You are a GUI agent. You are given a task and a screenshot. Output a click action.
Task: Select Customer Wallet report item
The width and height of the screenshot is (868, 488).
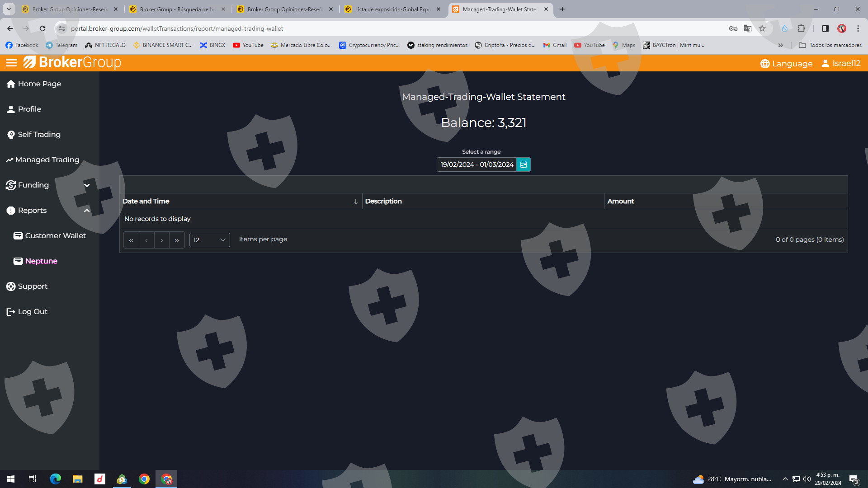point(55,236)
